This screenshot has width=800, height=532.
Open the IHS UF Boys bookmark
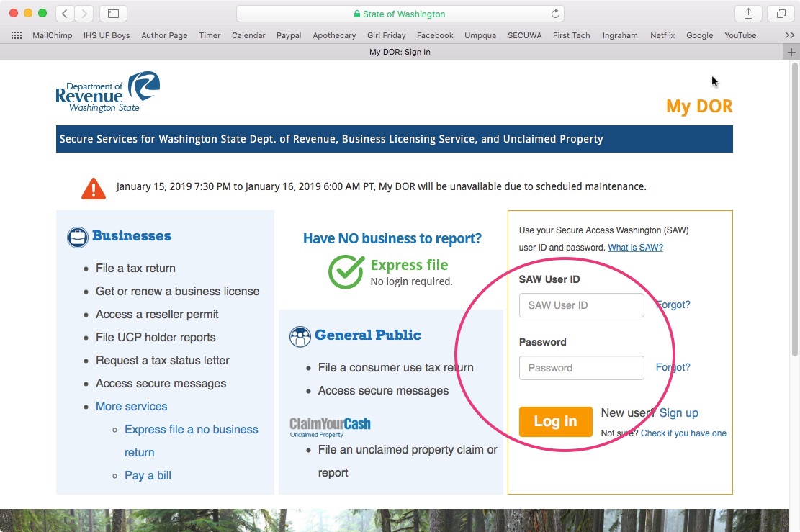107,35
